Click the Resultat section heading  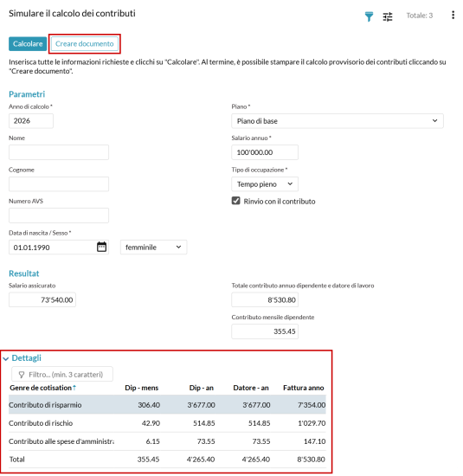click(x=24, y=273)
